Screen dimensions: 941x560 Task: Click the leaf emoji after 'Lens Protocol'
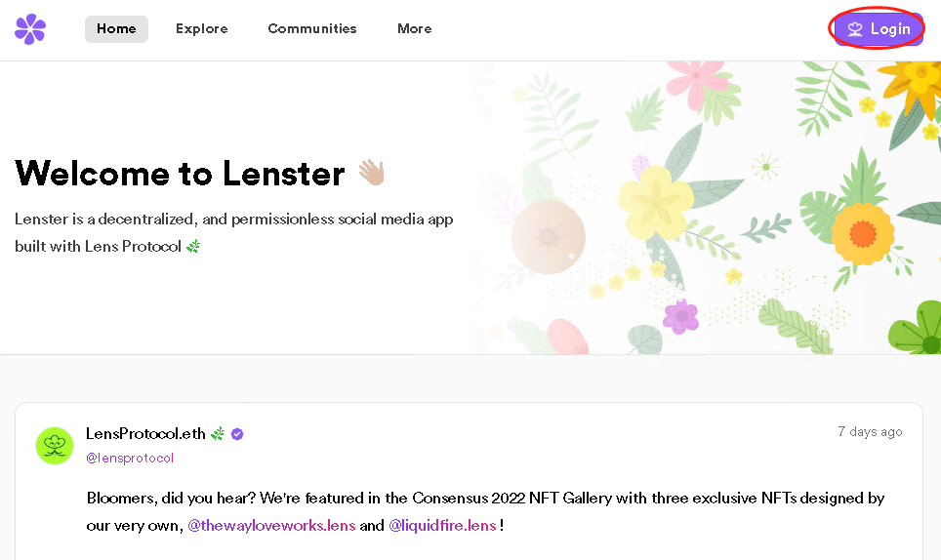pos(193,247)
